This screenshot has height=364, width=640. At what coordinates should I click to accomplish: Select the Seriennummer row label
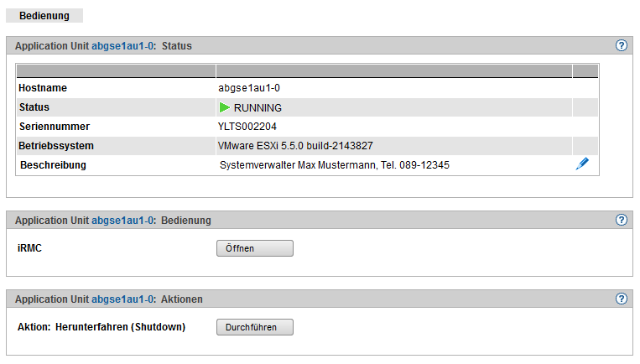[54, 127]
